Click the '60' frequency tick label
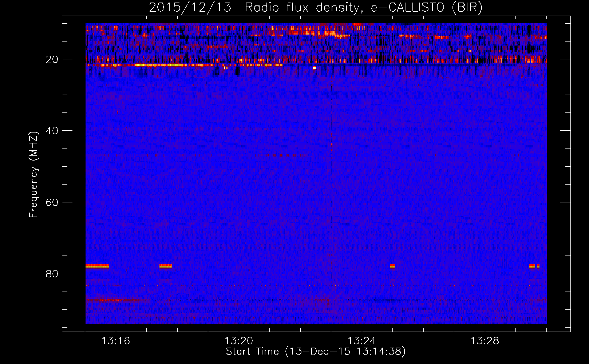 tap(52, 202)
